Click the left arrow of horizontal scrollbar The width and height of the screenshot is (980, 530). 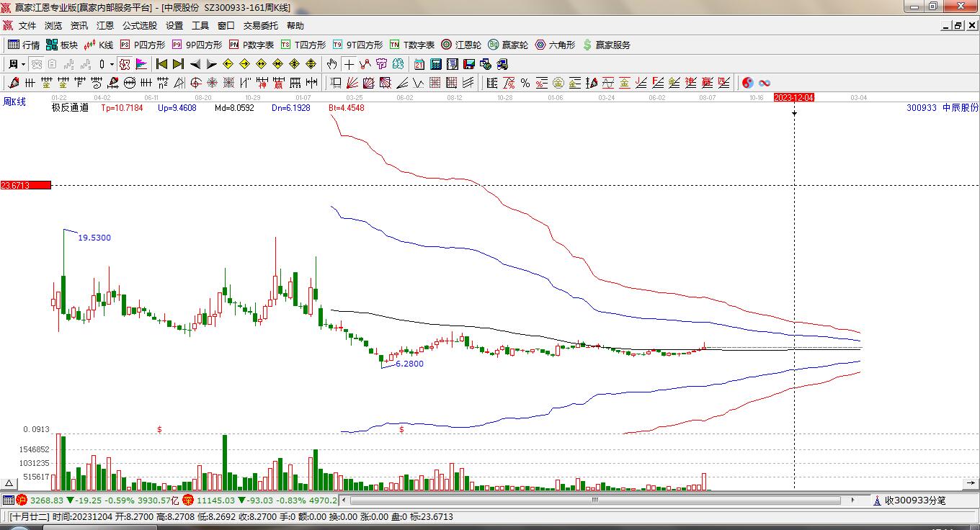click(344, 500)
